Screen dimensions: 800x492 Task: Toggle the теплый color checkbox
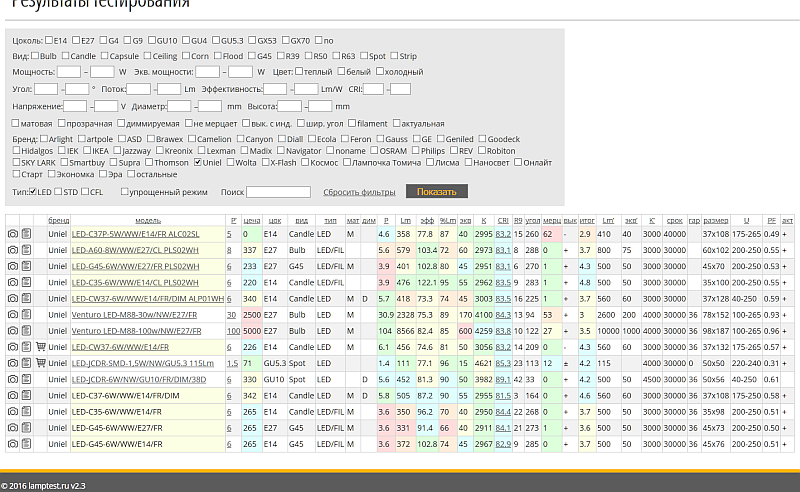[x=299, y=71]
